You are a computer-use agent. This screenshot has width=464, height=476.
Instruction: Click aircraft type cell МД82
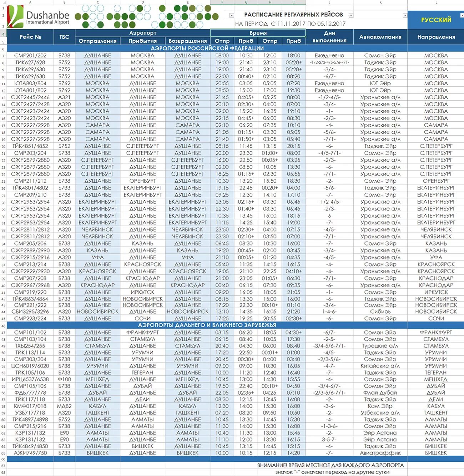(x=64, y=406)
